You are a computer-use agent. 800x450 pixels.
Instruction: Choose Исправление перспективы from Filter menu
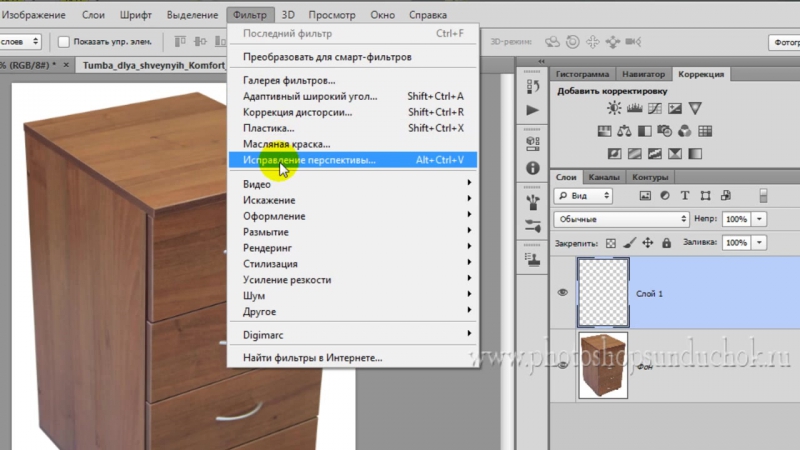353,160
